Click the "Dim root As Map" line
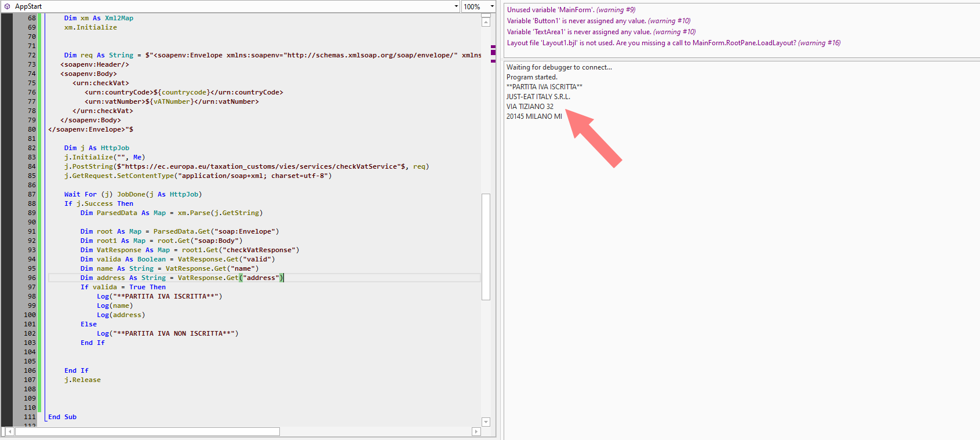This screenshot has width=980, height=440. 180,231
